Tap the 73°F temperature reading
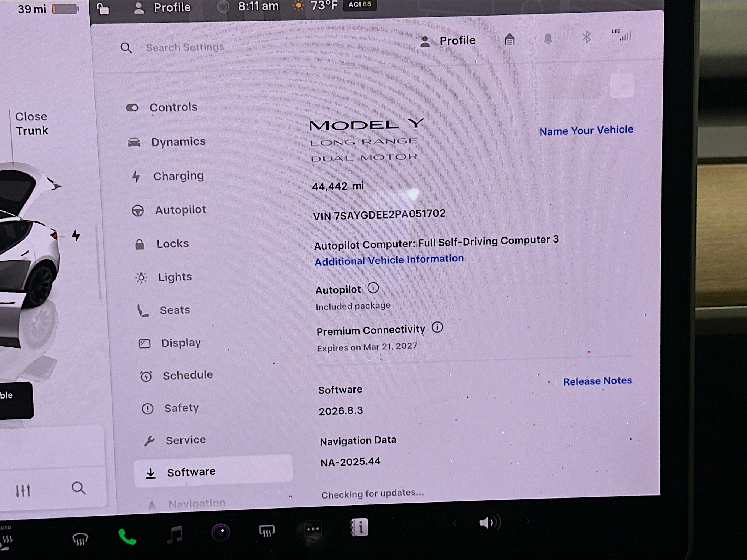The image size is (747, 560). coord(324,5)
